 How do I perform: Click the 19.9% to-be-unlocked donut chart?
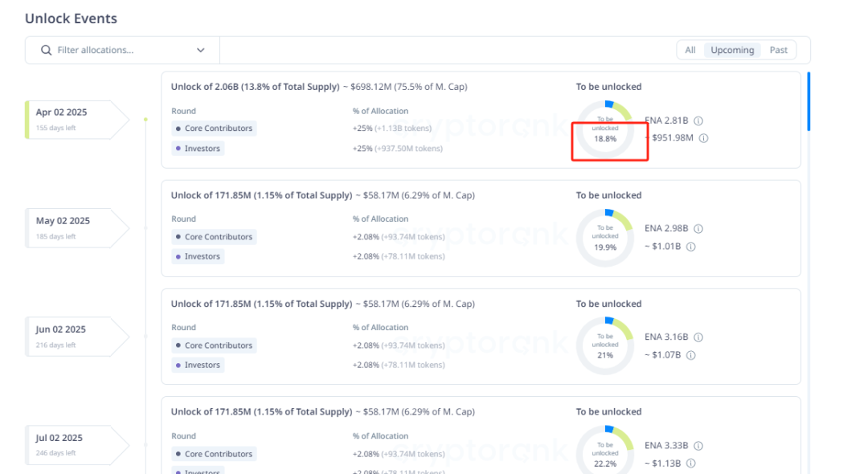pyautogui.click(x=605, y=238)
